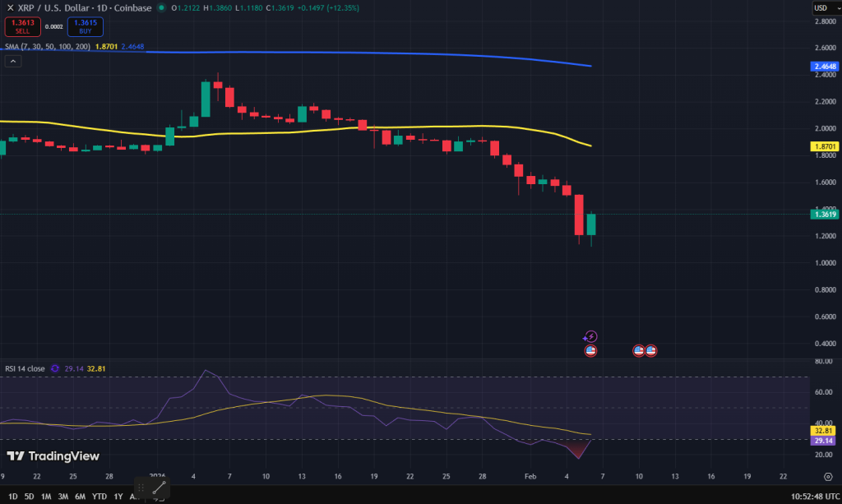
Task: Click the blue 2.4648 price axis label
Action: click(x=825, y=67)
